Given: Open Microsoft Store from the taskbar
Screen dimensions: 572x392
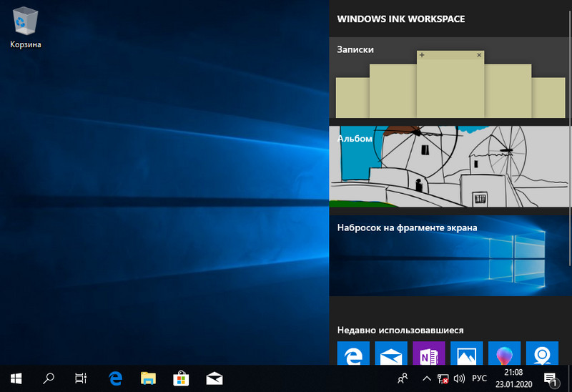Looking at the screenshot, I should coord(181,378).
